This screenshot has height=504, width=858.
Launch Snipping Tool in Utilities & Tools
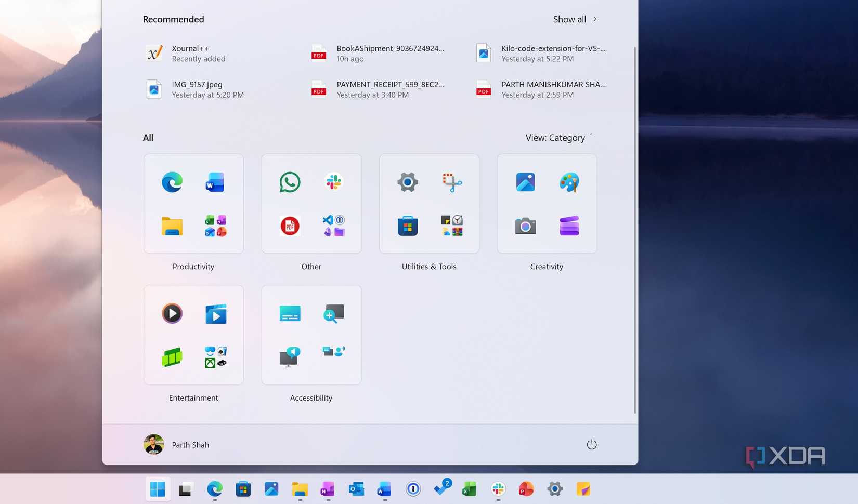point(451,182)
